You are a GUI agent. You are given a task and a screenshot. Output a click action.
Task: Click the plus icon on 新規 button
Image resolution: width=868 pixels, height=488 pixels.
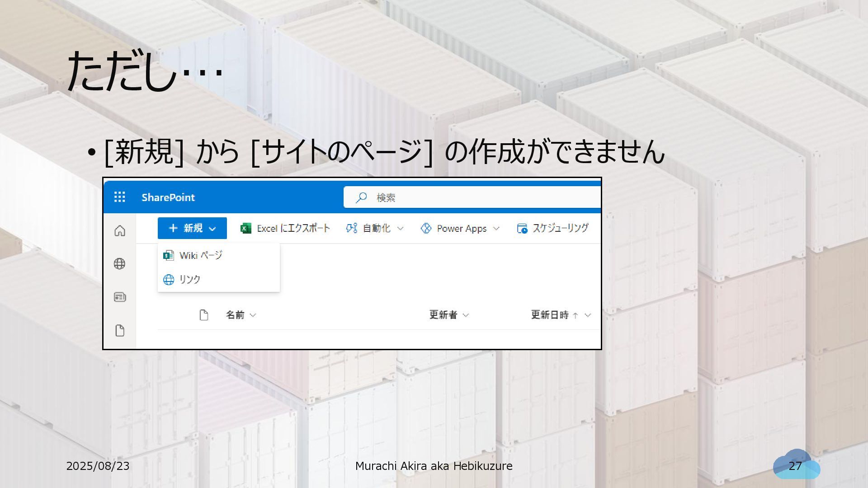(173, 228)
